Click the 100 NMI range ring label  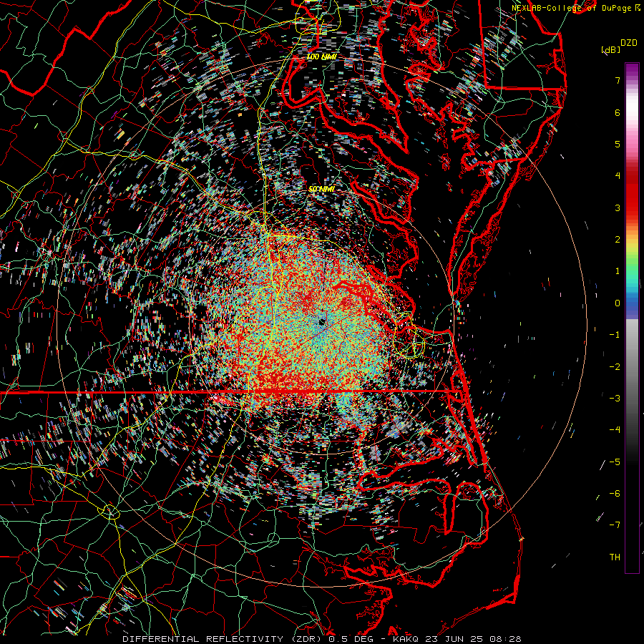click(x=321, y=57)
